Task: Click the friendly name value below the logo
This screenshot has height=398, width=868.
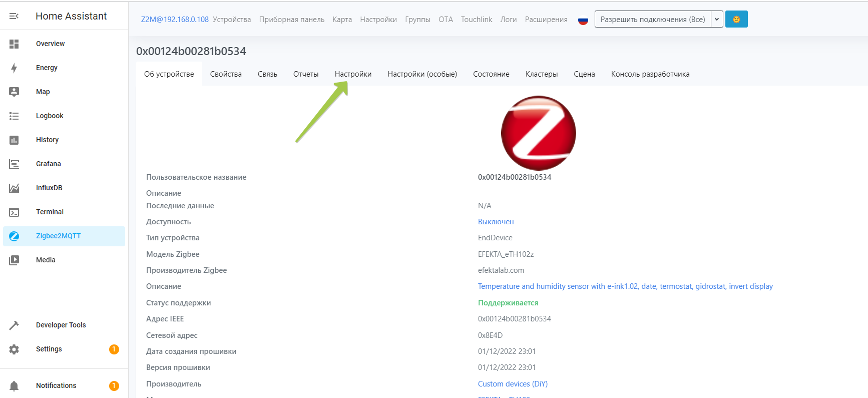Action: [515, 177]
